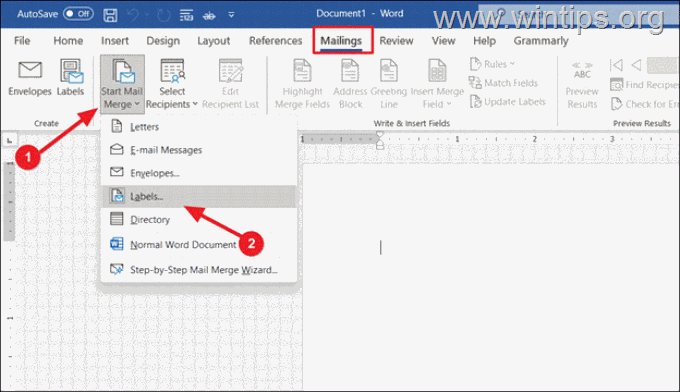
Task: Click the tab selector box at ruler corner
Action: tap(10, 140)
